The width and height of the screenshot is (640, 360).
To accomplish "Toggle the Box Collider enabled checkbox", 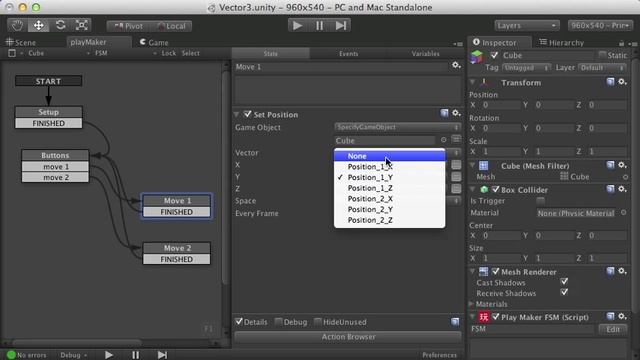I will pos(496,189).
